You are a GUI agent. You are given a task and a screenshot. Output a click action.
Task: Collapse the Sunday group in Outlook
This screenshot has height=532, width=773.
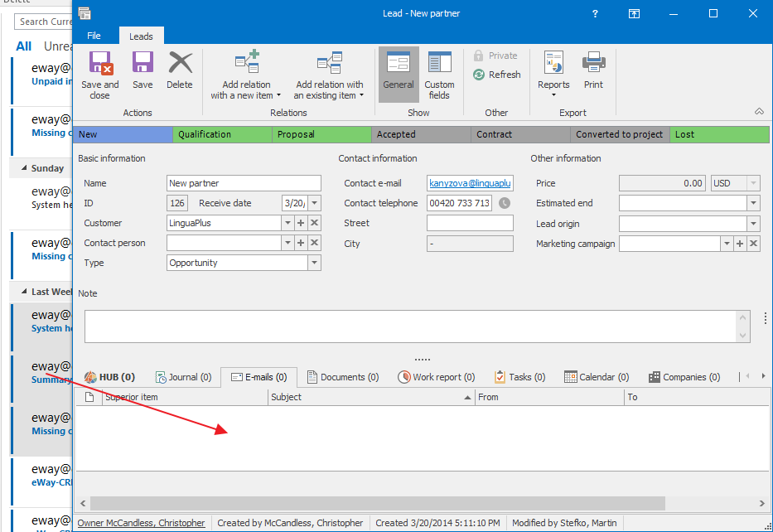point(24,168)
